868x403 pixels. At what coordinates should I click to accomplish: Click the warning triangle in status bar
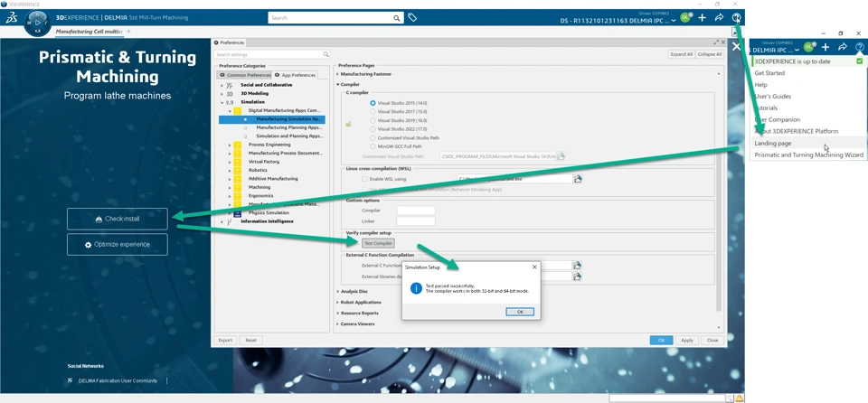739,398
